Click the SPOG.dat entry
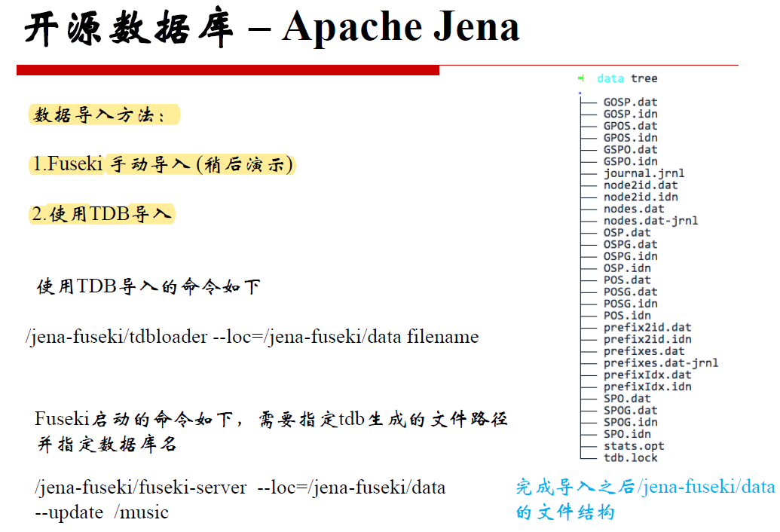Image resolution: width=780 pixels, height=532 pixels. point(631,411)
